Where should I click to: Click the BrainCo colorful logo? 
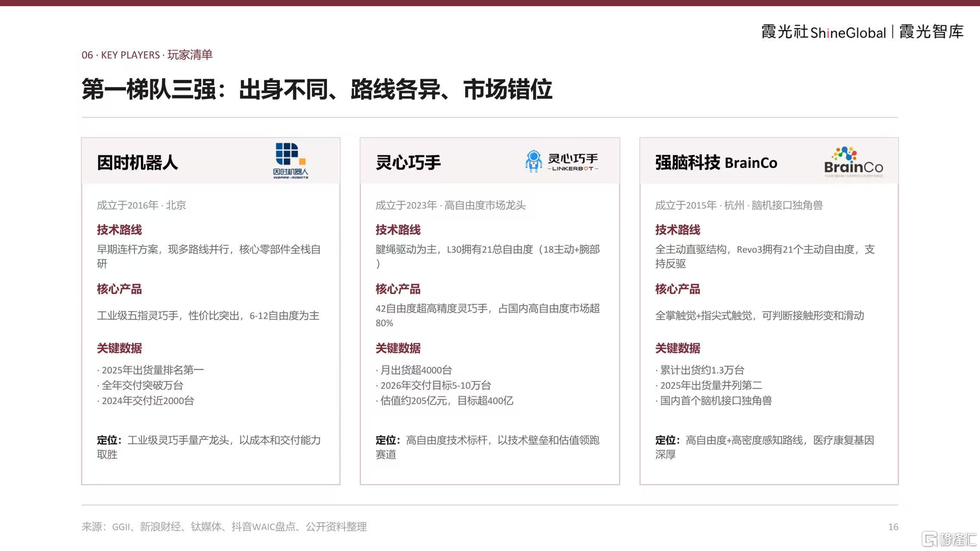point(853,162)
